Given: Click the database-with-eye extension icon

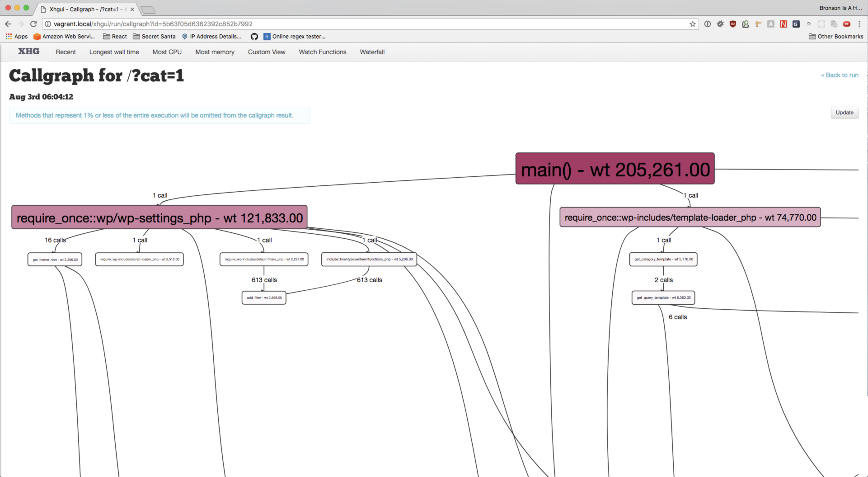Looking at the screenshot, I should pos(834,24).
